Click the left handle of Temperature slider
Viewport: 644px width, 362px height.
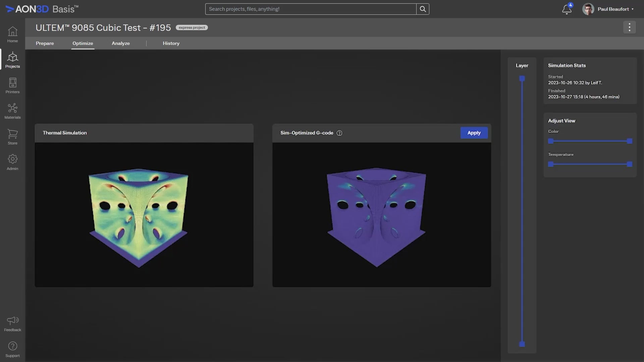[x=550, y=164]
